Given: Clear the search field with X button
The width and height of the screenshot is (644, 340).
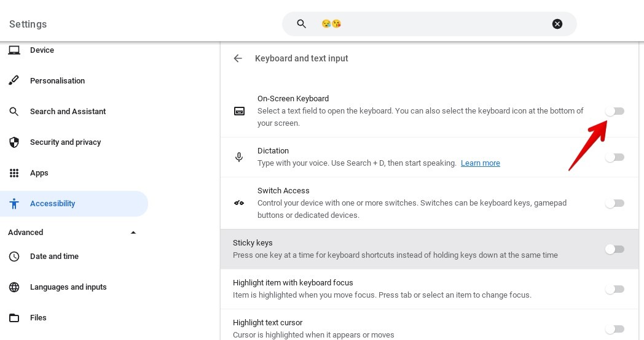Looking at the screenshot, I should [x=557, y=24].
